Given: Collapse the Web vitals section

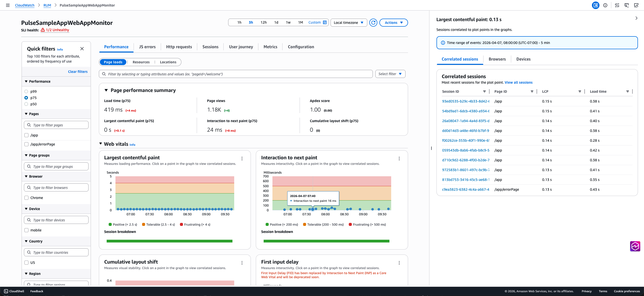Looking at the screenshot, I should [x=101, y=144].
